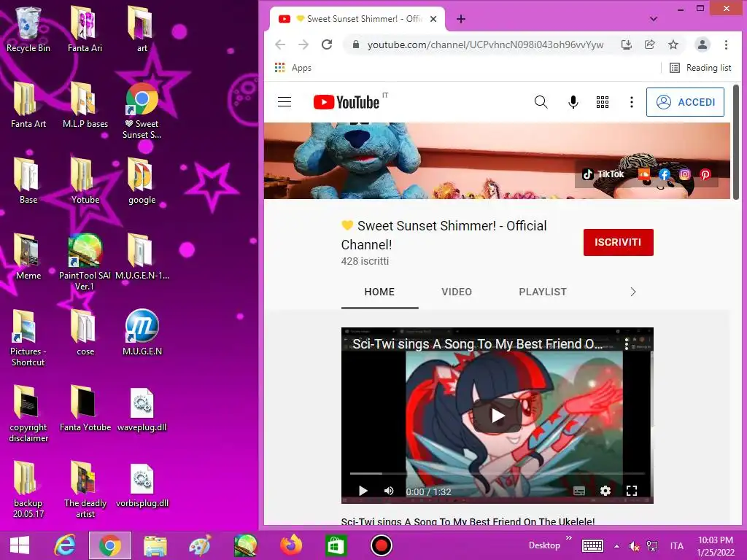Open YouTube apps grid icon
This screenshot has width=747, height=560.
(603, 102)
